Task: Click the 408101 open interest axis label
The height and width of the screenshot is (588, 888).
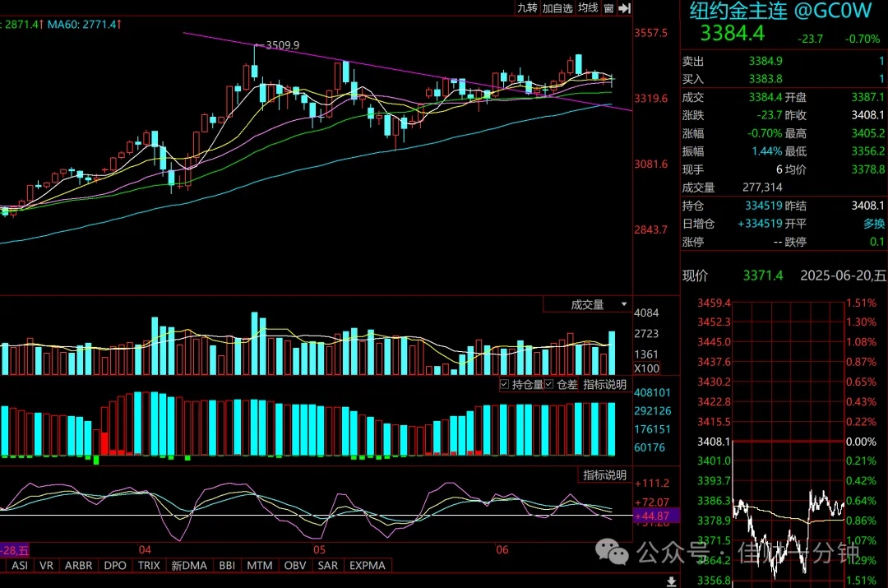Action: 652,392
